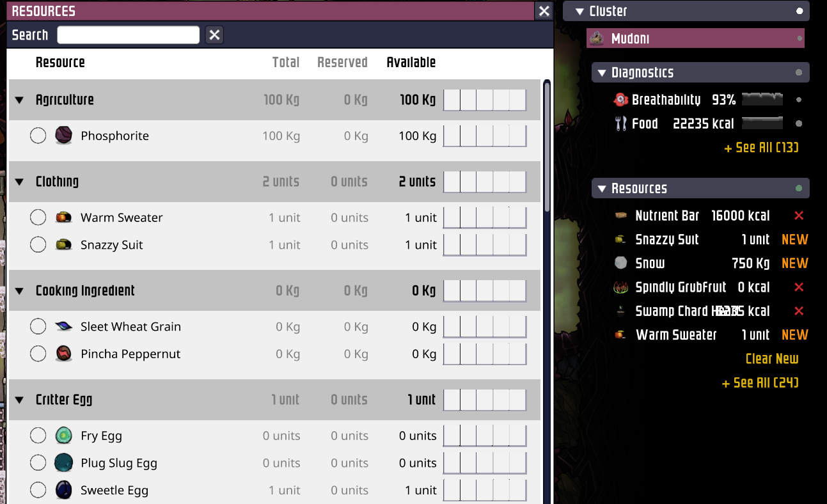Click Clear New link
Image resolution: width=827 pixels, height=504 pixels.
pos(771,359)
